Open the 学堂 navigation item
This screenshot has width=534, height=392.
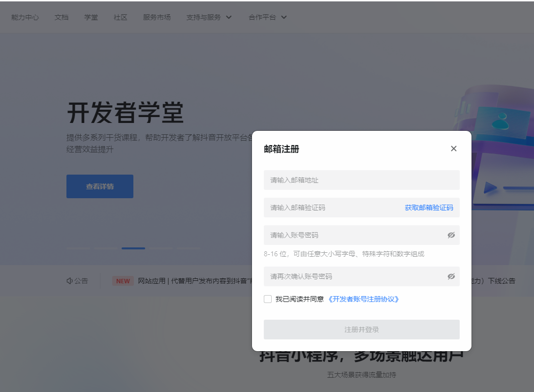click(x=91, y=17)
